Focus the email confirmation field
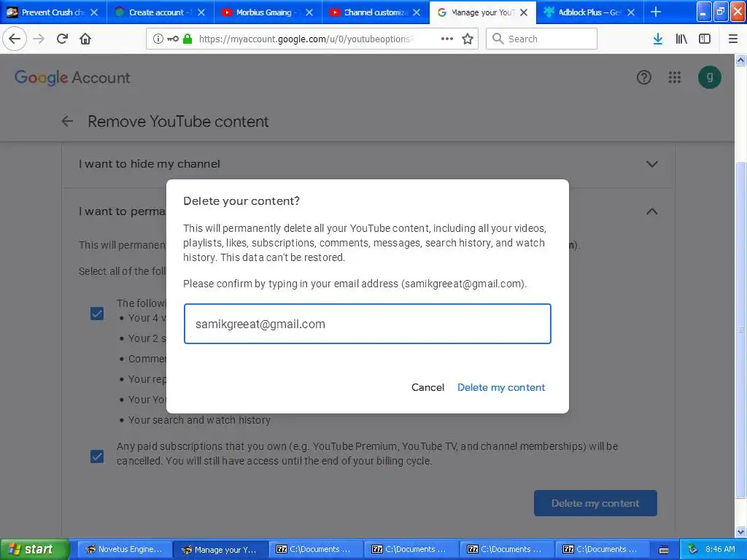This screenshot has height=560, width=747. (x=368, y=324)
